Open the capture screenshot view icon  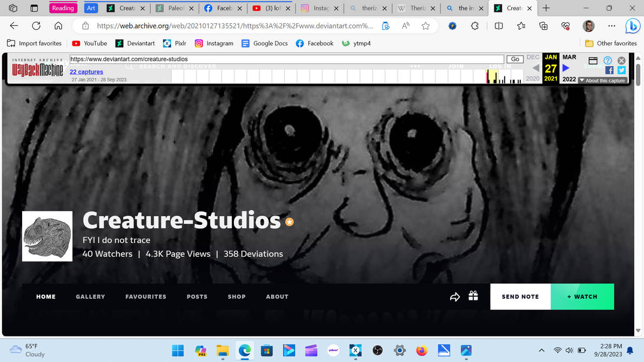coord(592,61)
